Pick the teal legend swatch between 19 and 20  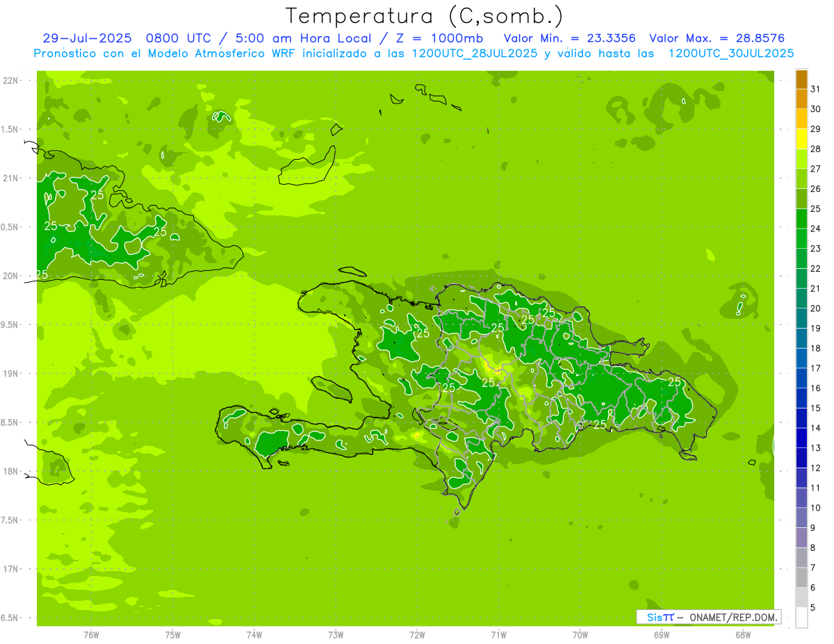point(801,319)
